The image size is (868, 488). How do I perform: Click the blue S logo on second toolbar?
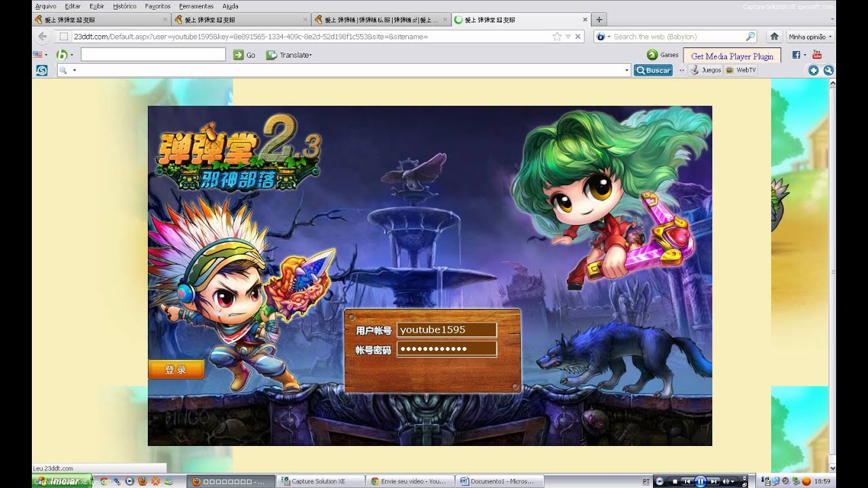[41, 70]
